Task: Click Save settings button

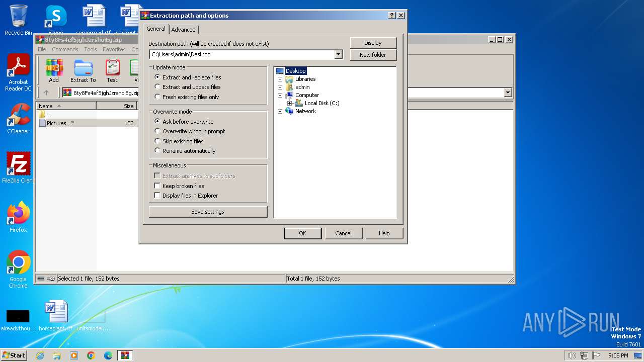Action: [x=208, y=212]
